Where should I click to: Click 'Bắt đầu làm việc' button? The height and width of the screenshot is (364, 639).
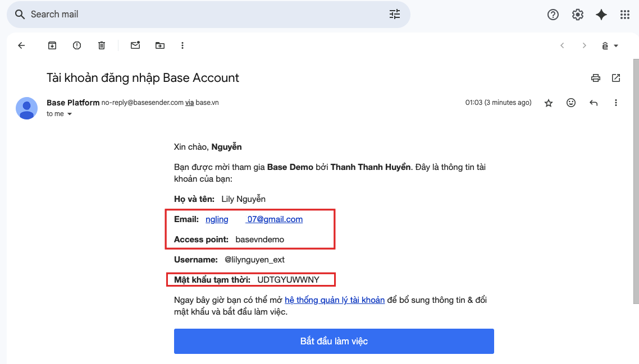[x=334, y=341]
